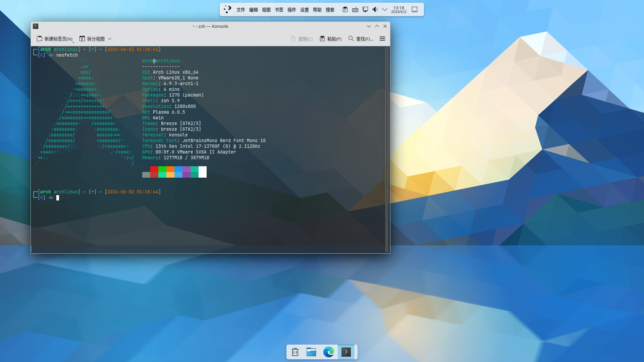Expand the hidden system tray icons arrow
The image size is (644, 362).
tap(385, 9)
